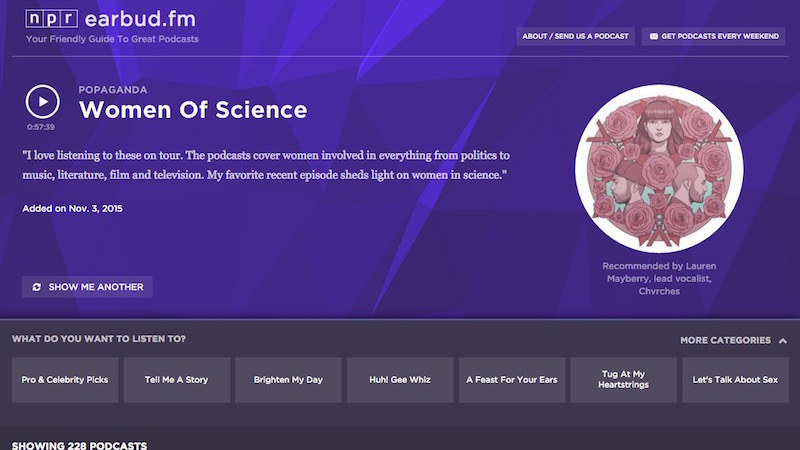Pick A Feast For Your Ears category
Image resolution: width=800 pixels, height=450 pixels.
tap(512, 380)
